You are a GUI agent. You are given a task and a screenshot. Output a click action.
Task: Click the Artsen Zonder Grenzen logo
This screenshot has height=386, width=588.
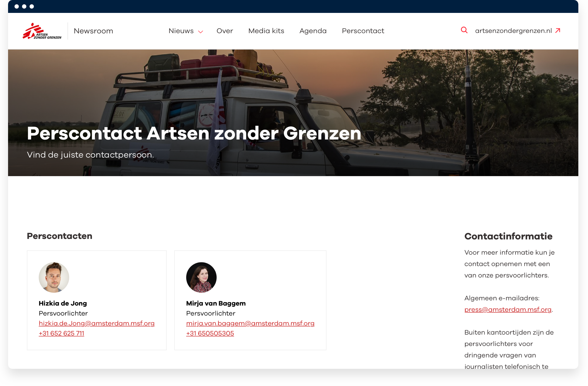pyautogui.click(x=42, y=31)
